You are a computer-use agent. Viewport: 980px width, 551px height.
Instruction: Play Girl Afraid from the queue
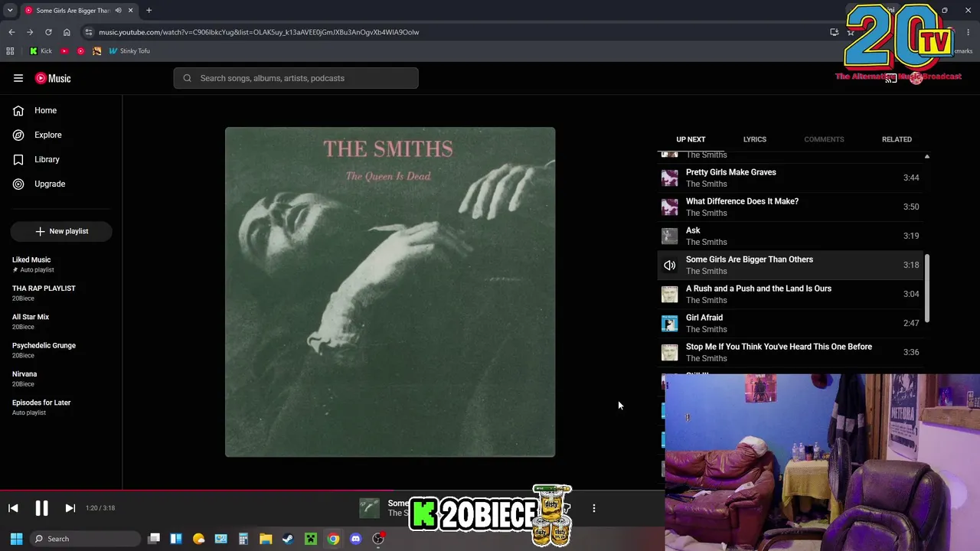[791, 323]
